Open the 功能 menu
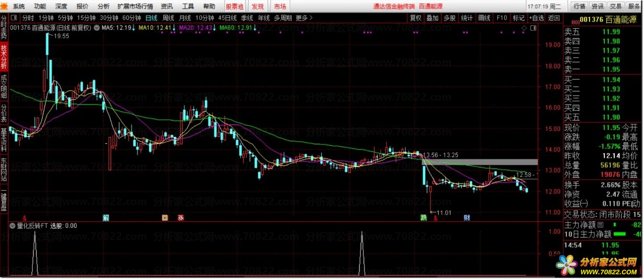The image size is (644, 279). [40, 6]
